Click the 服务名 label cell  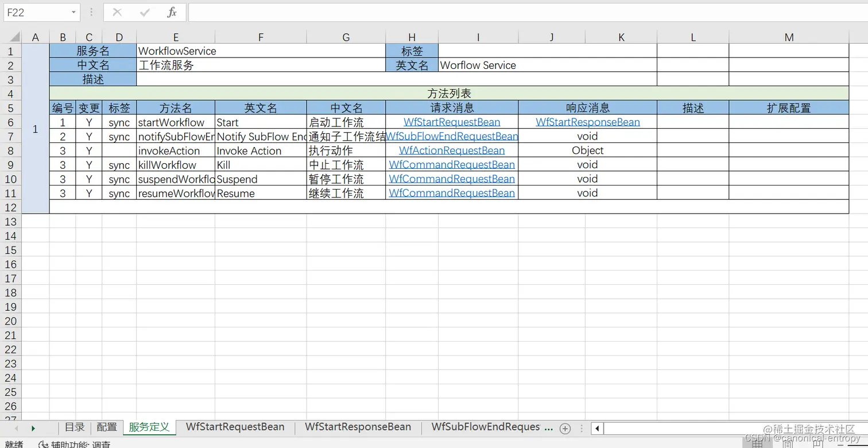[93, 51]
